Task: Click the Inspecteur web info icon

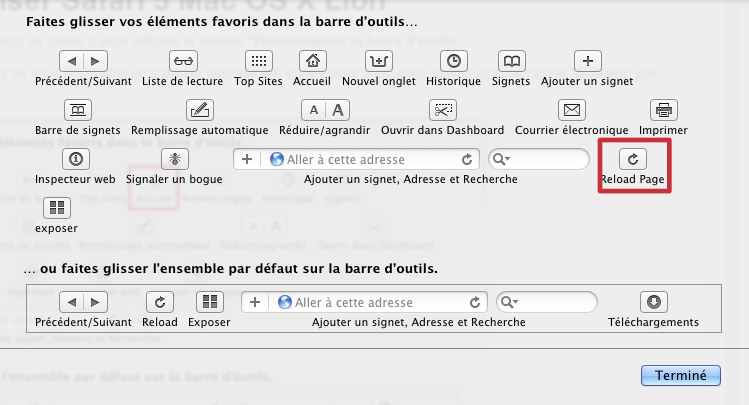Action: click(76, 159)
